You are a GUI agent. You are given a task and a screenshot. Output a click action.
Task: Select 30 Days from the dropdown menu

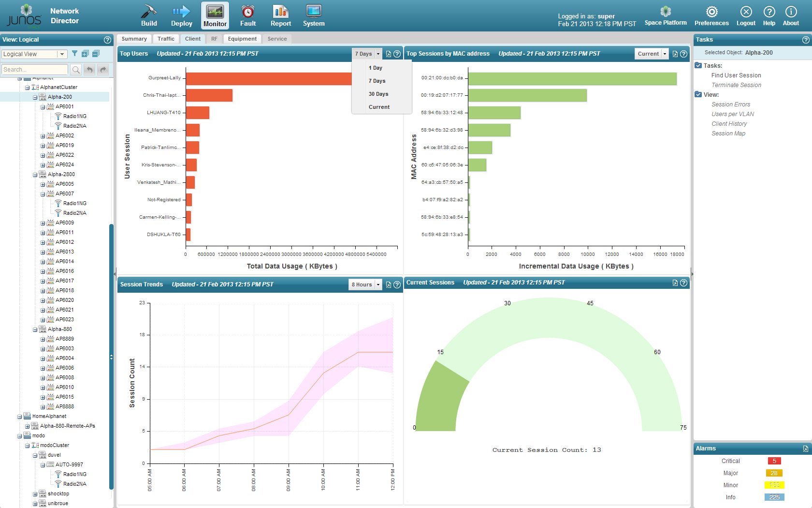[x=378, y=94]
